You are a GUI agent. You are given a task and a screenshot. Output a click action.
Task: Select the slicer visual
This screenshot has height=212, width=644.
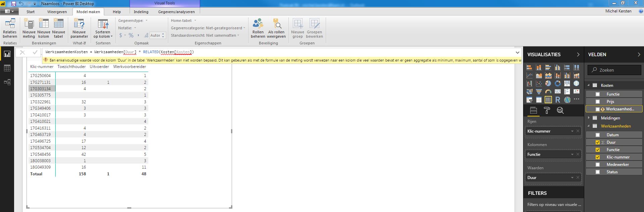529,99
